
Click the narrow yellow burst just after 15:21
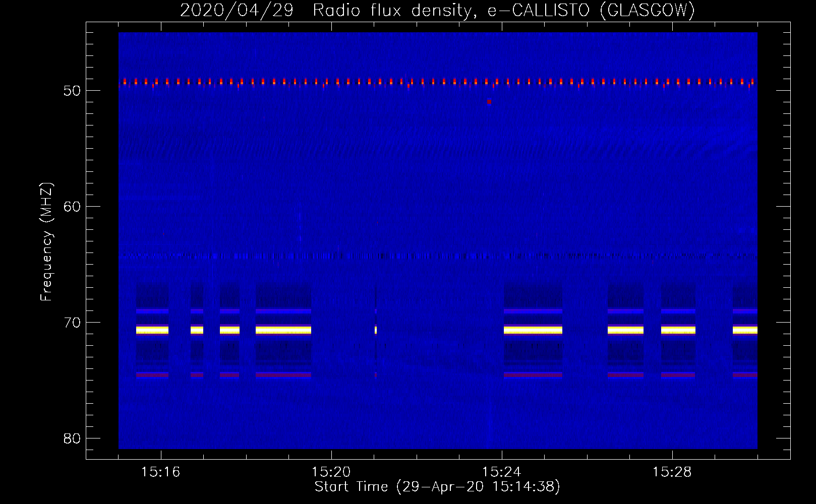coord(376,330)
